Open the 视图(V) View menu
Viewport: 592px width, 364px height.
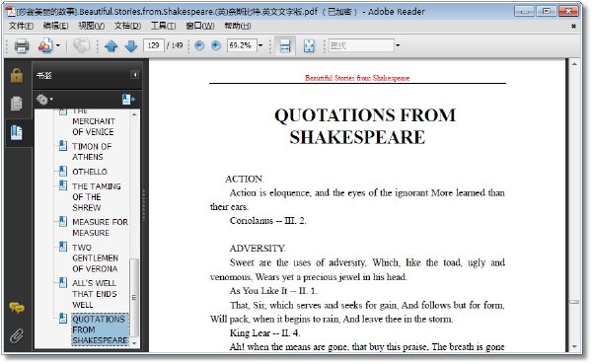92,26
